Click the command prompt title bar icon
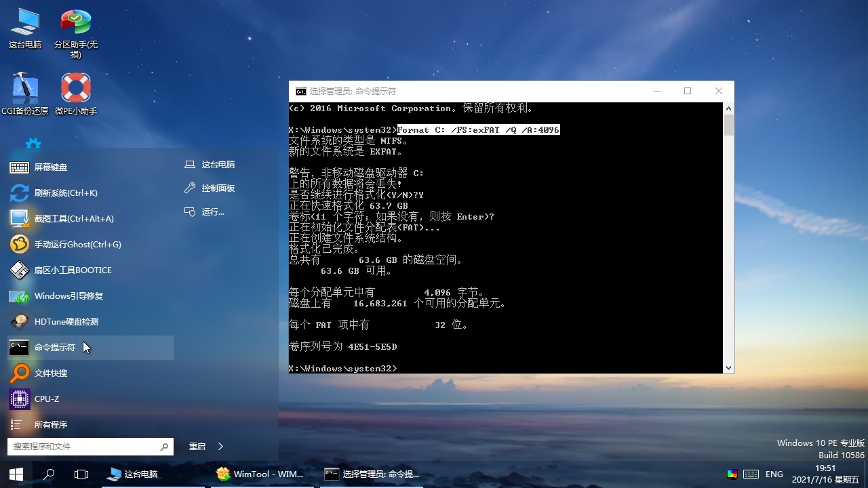The height and width of the screenshot is (488, 868). tap(300, 91)
